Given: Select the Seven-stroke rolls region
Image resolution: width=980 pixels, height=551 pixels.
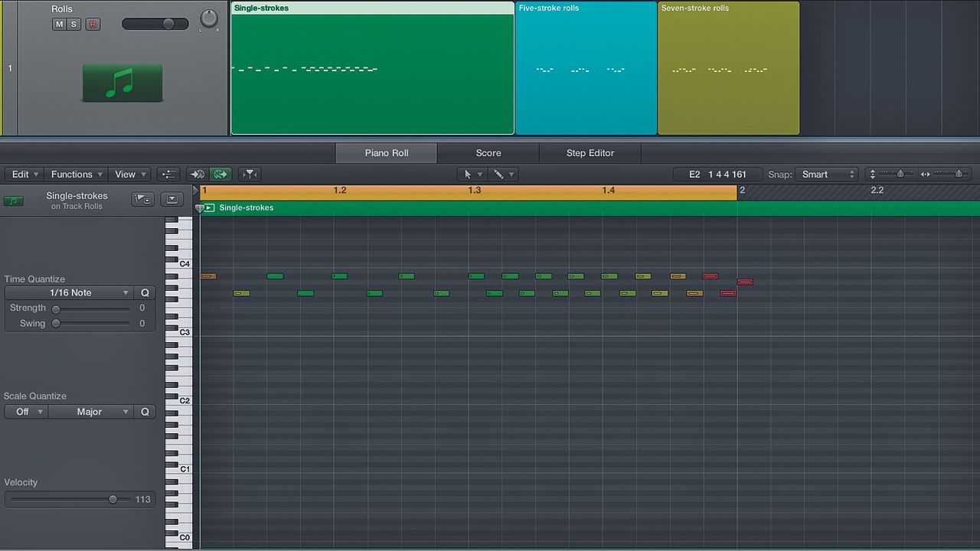Looking at the screenshot, I should [x=729, y=68].
